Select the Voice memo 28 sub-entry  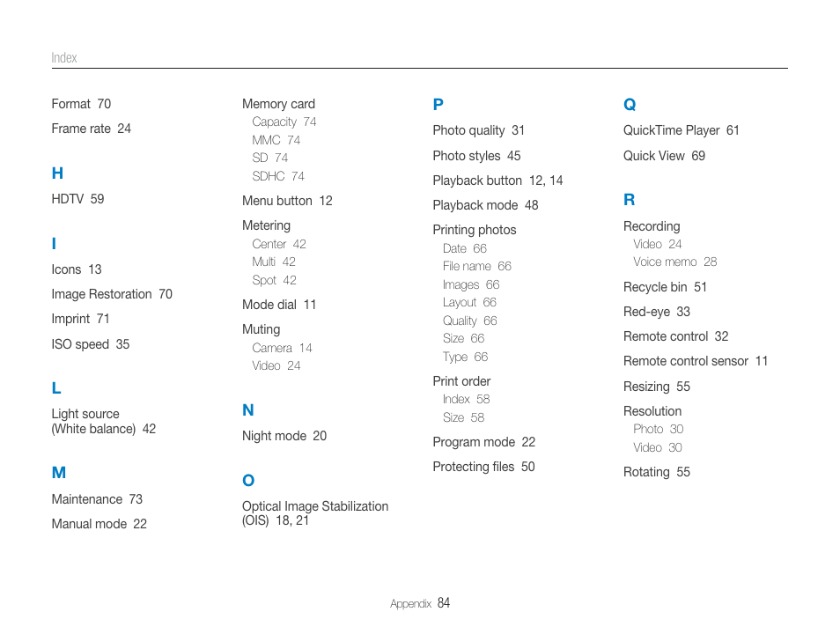point(675,262)
